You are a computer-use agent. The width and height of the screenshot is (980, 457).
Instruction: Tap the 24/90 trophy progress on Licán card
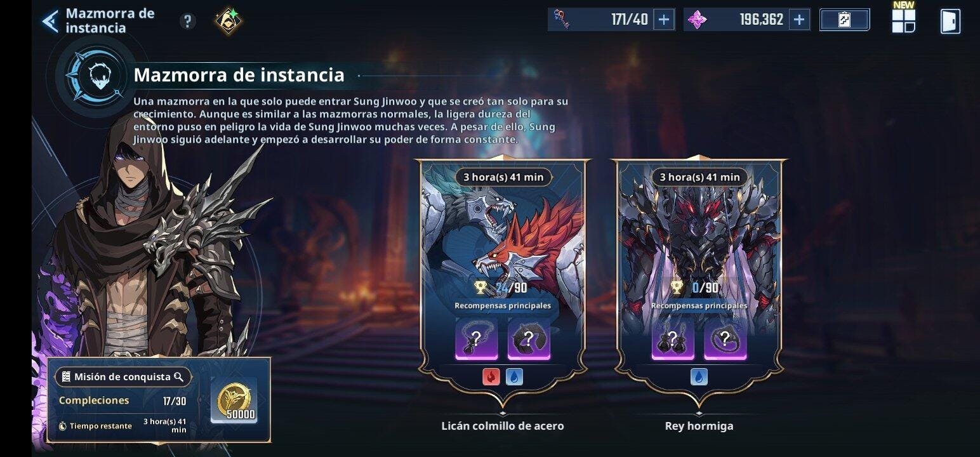[x=501, y=288]
